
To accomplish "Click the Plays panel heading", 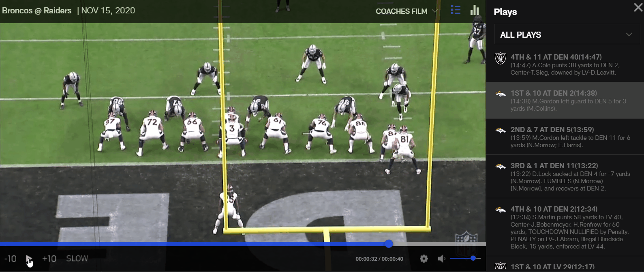I will click(505, 12).
